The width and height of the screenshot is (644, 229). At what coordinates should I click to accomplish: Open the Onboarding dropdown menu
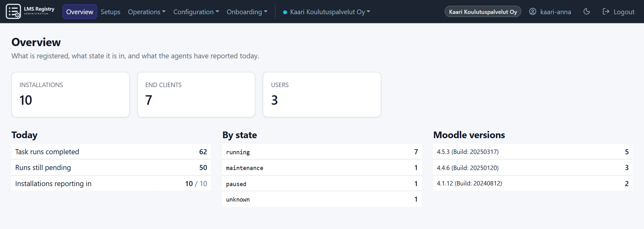tap(247, 12)
